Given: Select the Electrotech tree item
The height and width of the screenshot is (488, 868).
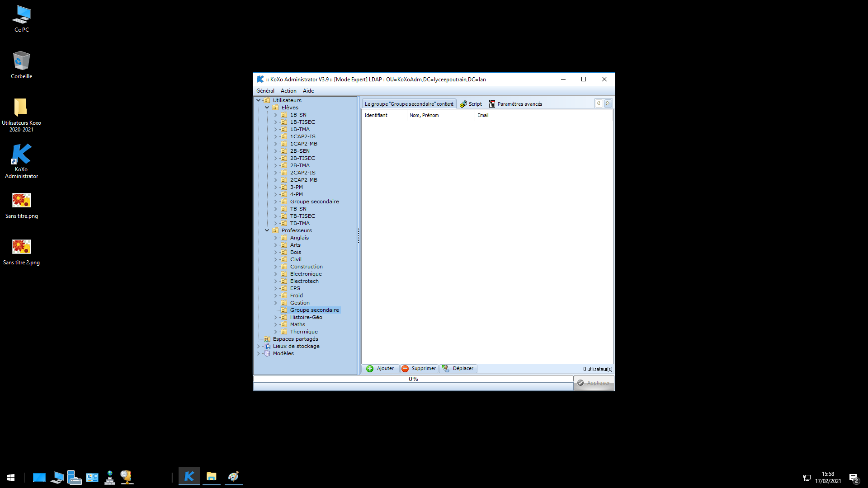Looking at the screenshot, I should 304,281.
